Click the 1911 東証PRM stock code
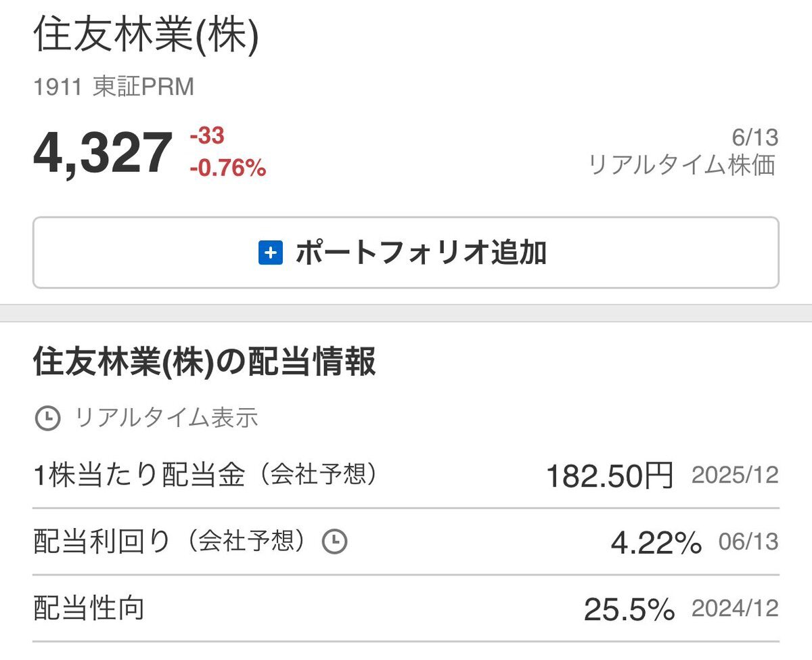This screenshot has width=812, height=660. (114, 88)
